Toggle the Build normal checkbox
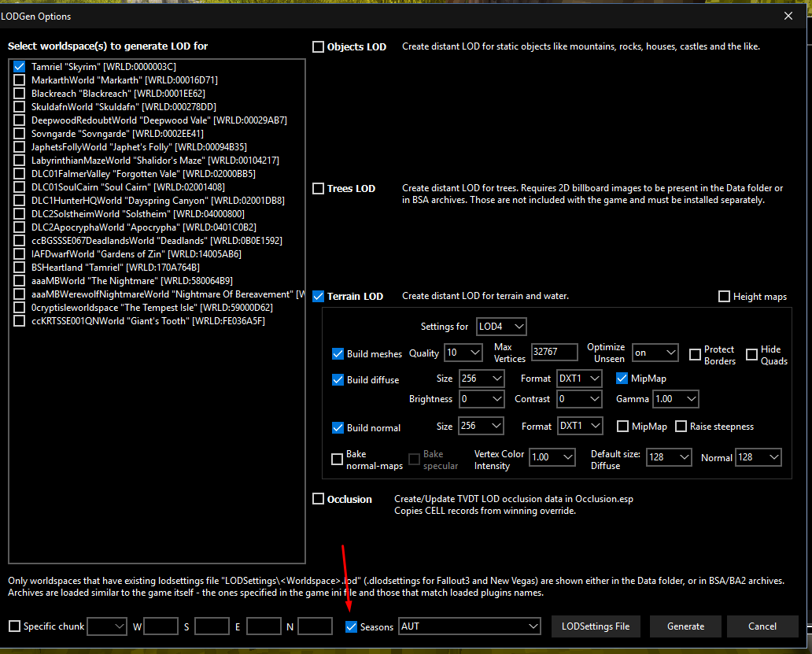Image resolution: width=812 pixels, height=654 pixels. coord(338,427)
